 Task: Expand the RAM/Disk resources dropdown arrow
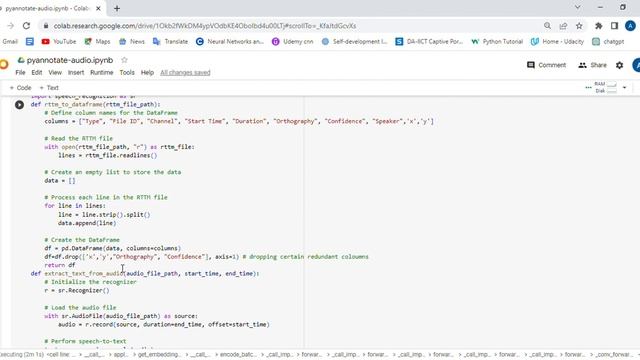point(624,87)
